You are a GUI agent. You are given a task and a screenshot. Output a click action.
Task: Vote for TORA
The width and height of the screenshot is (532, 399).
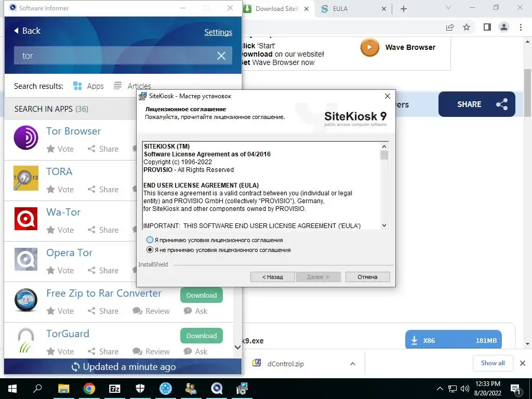pyautogui.click(x=60, y=189)
